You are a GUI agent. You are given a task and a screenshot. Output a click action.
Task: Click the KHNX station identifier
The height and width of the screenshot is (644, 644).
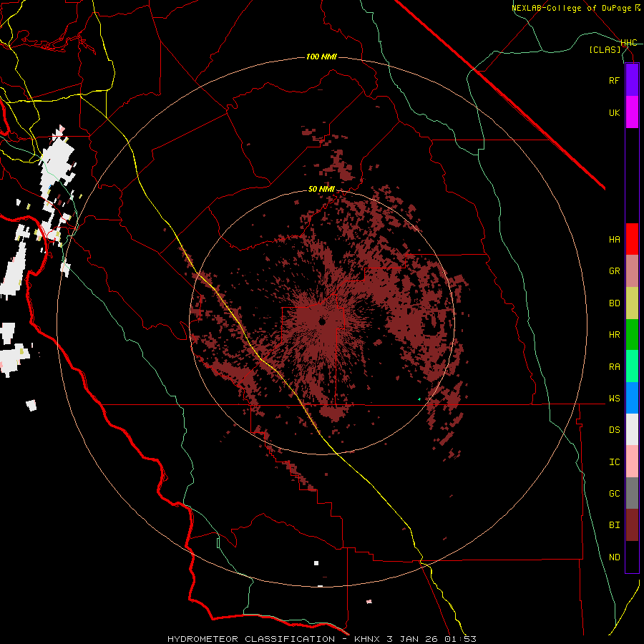pyautogui.click(x=368, y=639)
